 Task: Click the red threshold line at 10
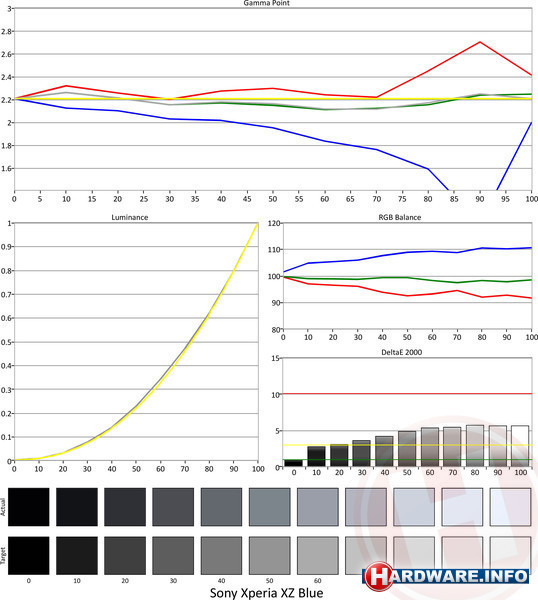click(x=407, y=393)
